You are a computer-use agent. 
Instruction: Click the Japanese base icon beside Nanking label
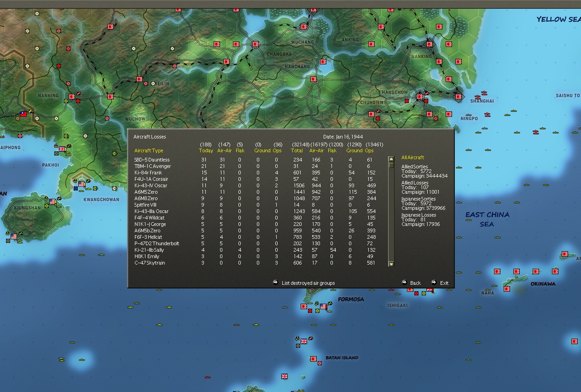[x=439, y=62]
